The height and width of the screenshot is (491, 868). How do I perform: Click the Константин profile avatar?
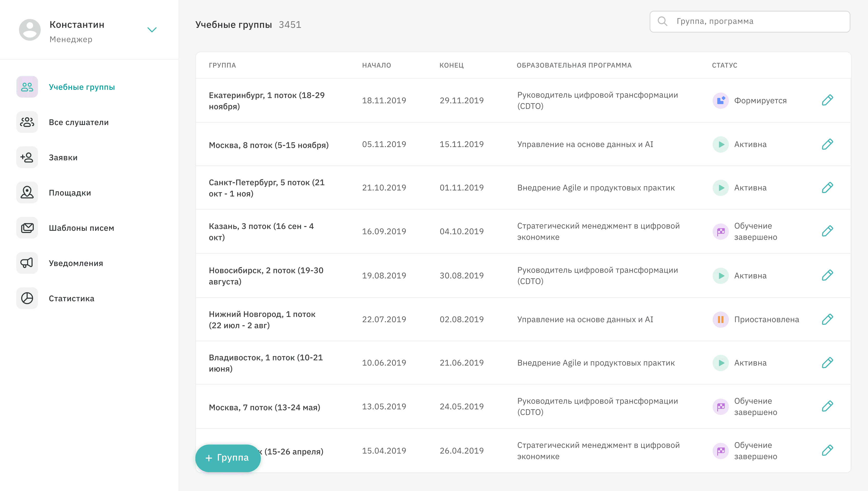[x=30, y=30]
